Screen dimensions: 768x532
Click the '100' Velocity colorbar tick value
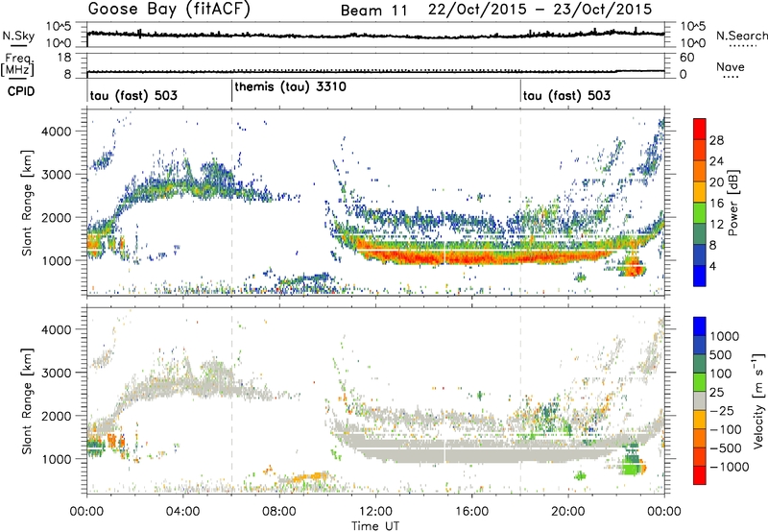pyautogui.click(x=721, y=374)
